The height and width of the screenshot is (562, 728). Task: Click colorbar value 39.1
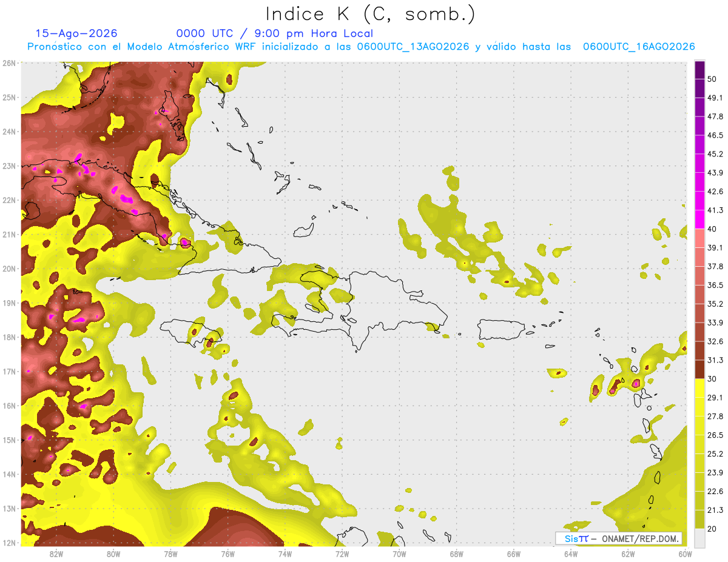pyautogui.click(x=715, y=248)
